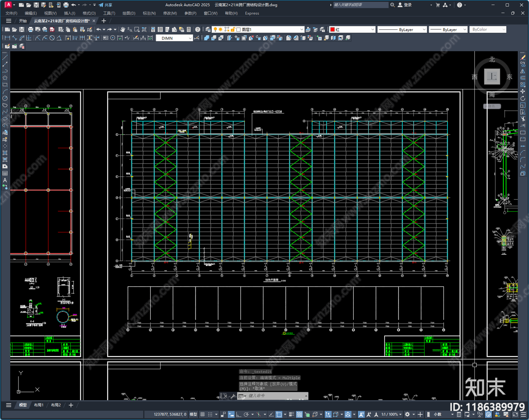The height and width of the screenshot is (420, 529).
Task: Switch to the 开始 start tab
Action: tap(23, 21)
